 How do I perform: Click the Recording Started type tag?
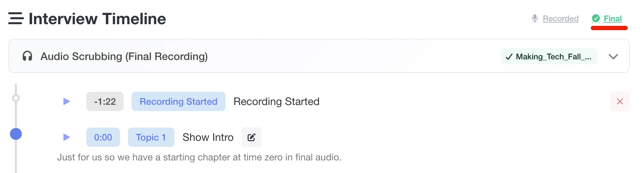coord(178,101)
